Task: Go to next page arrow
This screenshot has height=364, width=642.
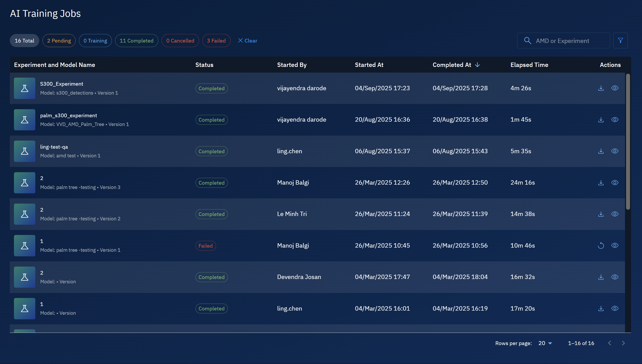Action: (x=623, y=343)
